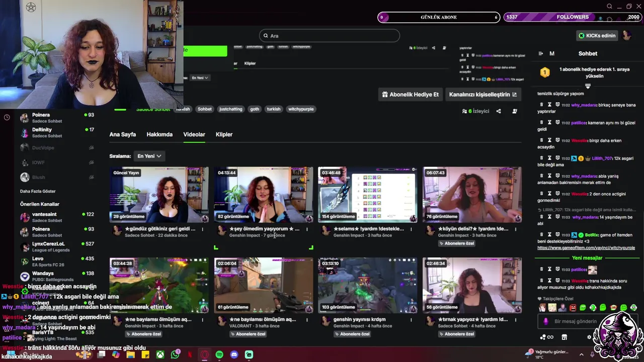Screen dimensions: 644x362
Task: Open the sidebar clock history icon
Action: pos(7,117)
